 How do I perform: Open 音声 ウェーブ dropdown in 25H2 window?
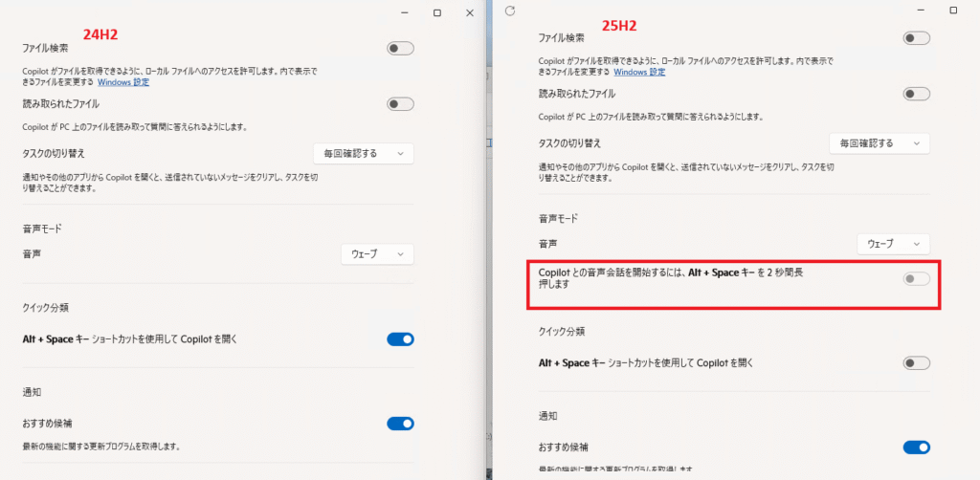click(894, 244)
